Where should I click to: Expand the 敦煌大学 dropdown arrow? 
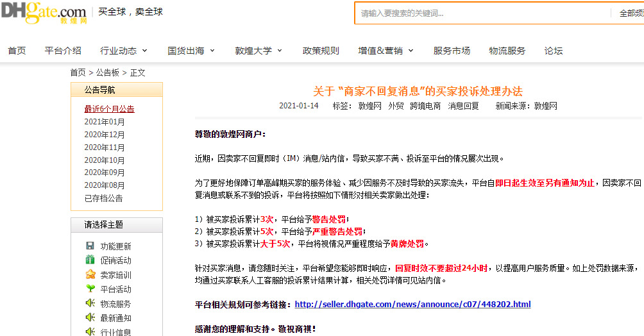[280, 51]
